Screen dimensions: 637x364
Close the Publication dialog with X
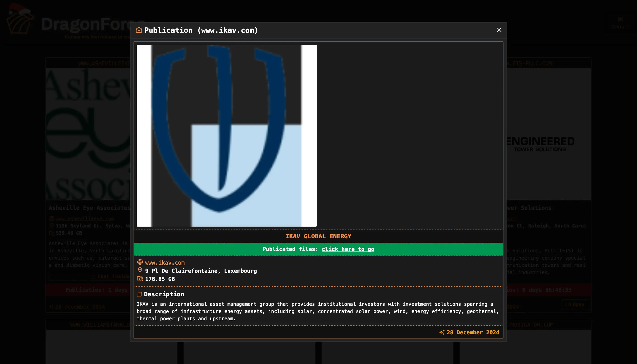click(x=499, y=30)
